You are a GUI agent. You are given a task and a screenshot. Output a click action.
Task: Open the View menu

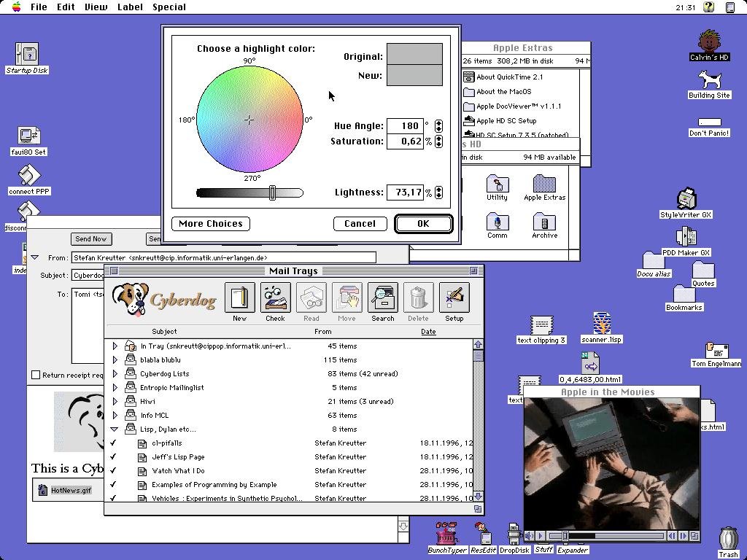[x=96, y=7]
